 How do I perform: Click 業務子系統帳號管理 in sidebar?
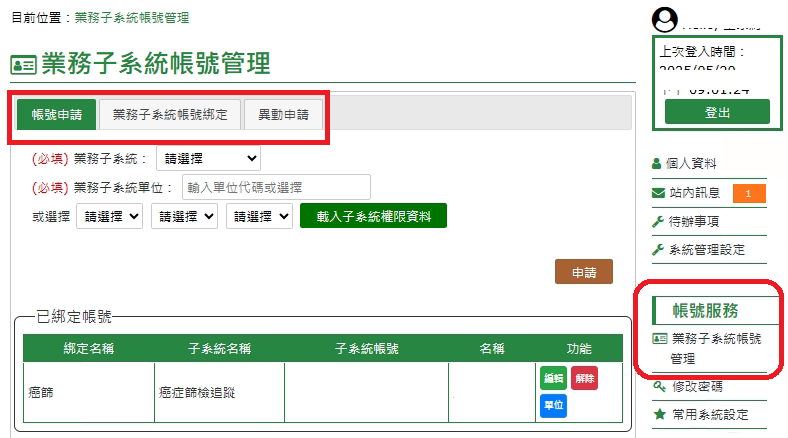coord(713,347)
